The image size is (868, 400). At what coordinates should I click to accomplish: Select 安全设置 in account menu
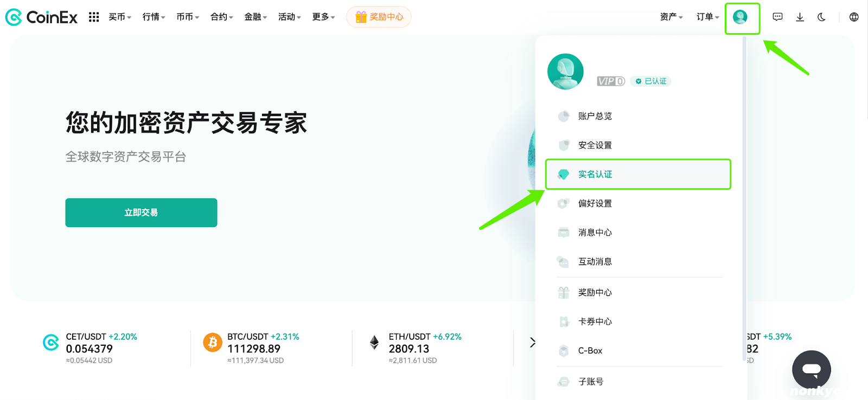595,145
